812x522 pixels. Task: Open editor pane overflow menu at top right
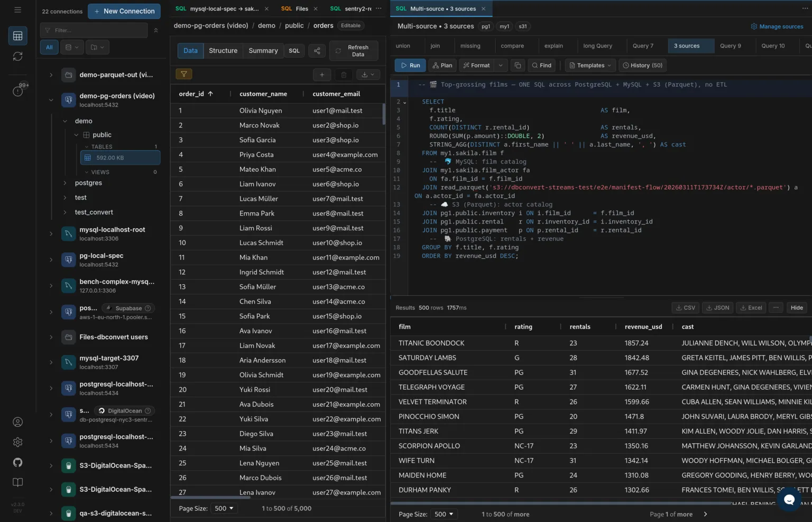805,8
